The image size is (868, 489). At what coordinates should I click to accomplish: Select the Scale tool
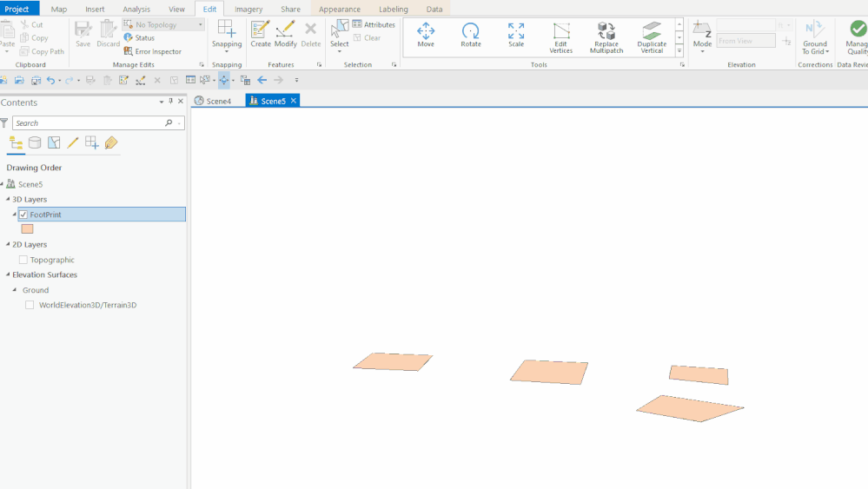[516, 36]
